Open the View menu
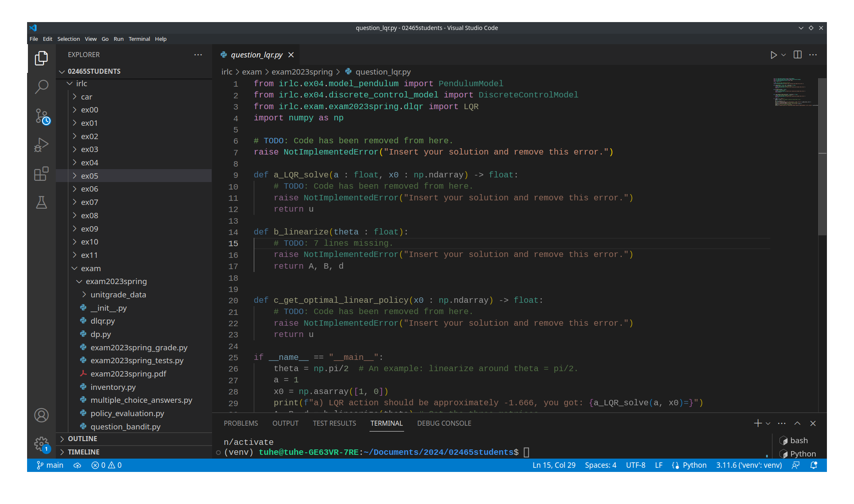 tap(91, 39)
